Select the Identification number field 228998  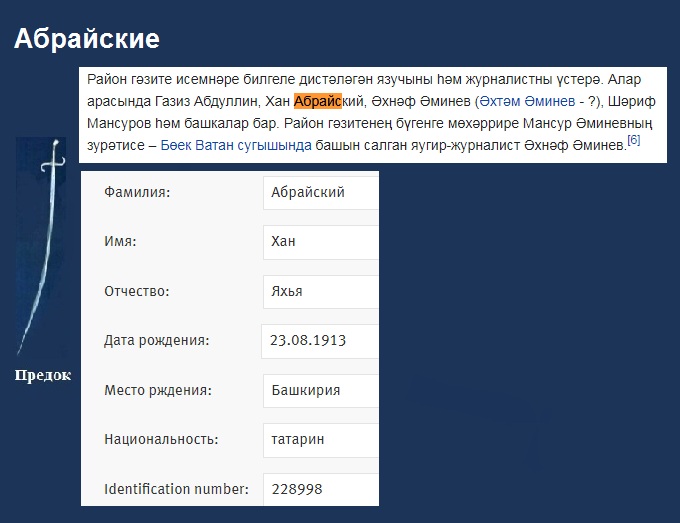click(321, 489)
